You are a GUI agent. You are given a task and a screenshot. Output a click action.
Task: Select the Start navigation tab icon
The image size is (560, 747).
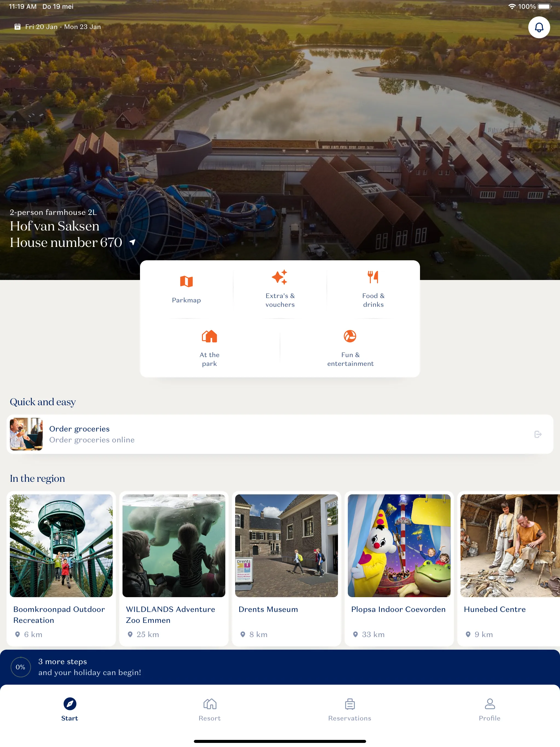pyautogui.click(x=70, y=704)
